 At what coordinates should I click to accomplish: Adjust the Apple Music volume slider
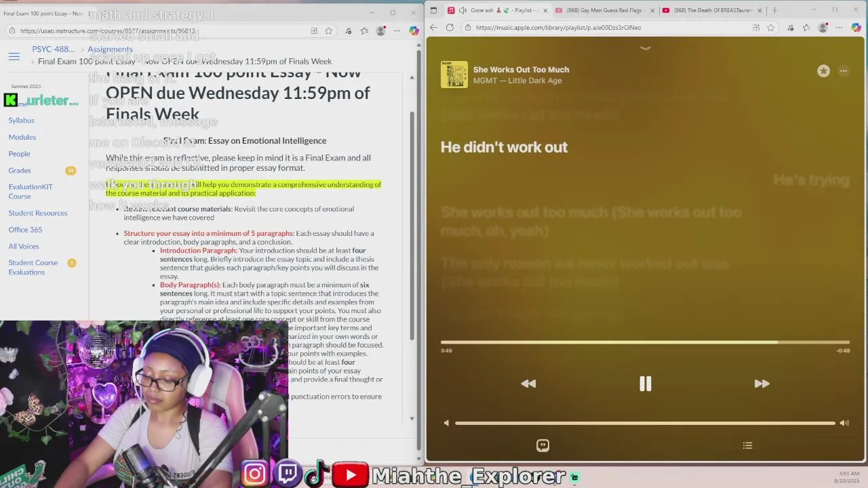[645, 423]
